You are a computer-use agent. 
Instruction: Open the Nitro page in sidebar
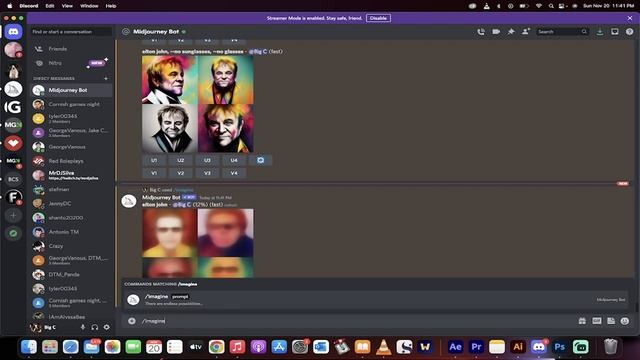tap(71, 63)
